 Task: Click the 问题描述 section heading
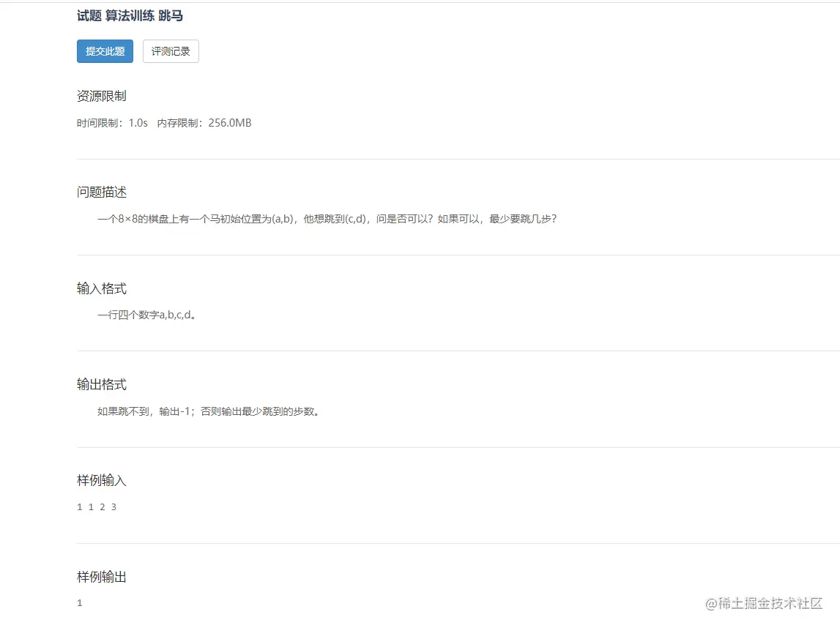[102, 192]
